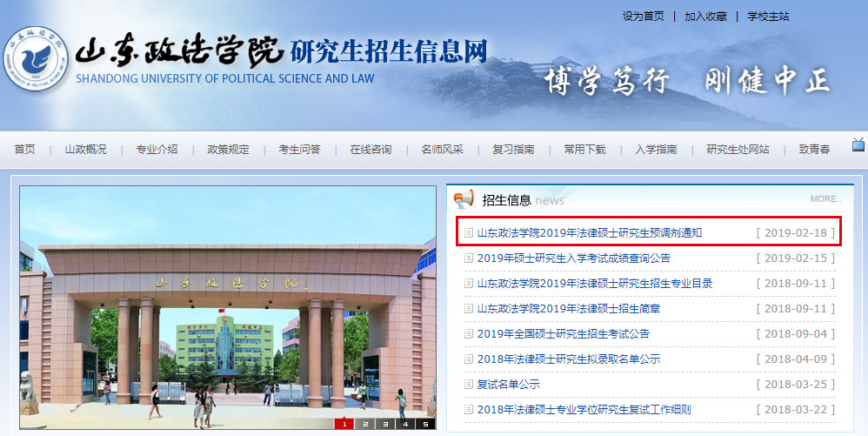Image resolution: width=868 pixels, height=436 pixels.
Task: Open 在线咨询 in the nav bar
Action: point(371,149)
